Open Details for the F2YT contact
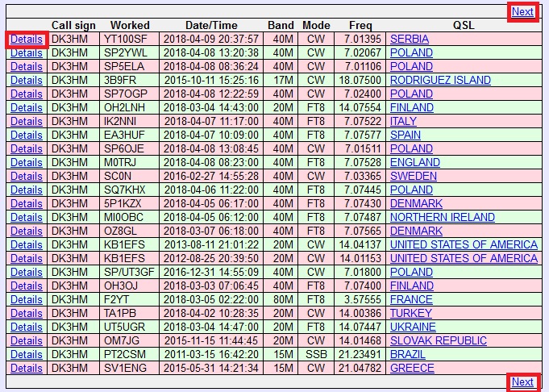 [x=27, y=299]
